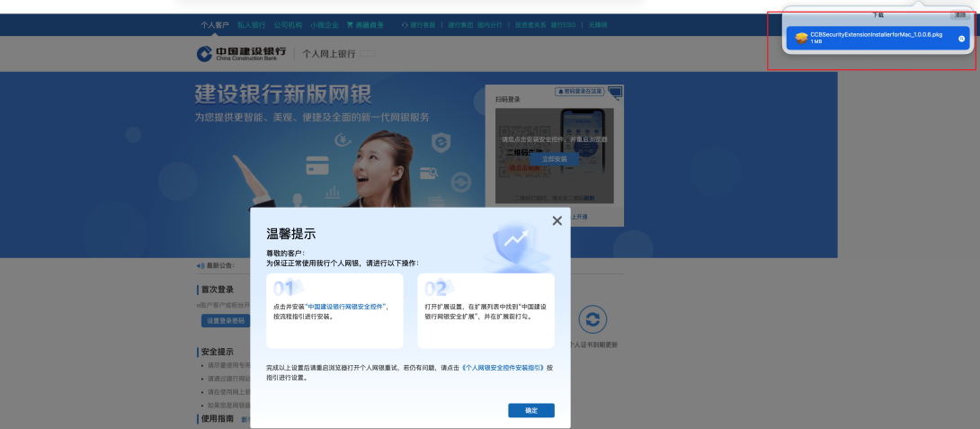
Task: Click the 设置登录密码 button
Action: [x=226, y=320]
